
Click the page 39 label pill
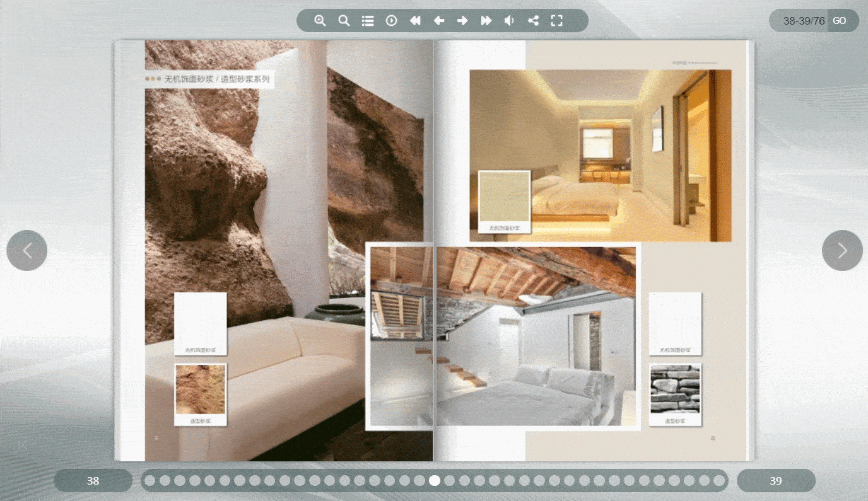coord(776,481)
